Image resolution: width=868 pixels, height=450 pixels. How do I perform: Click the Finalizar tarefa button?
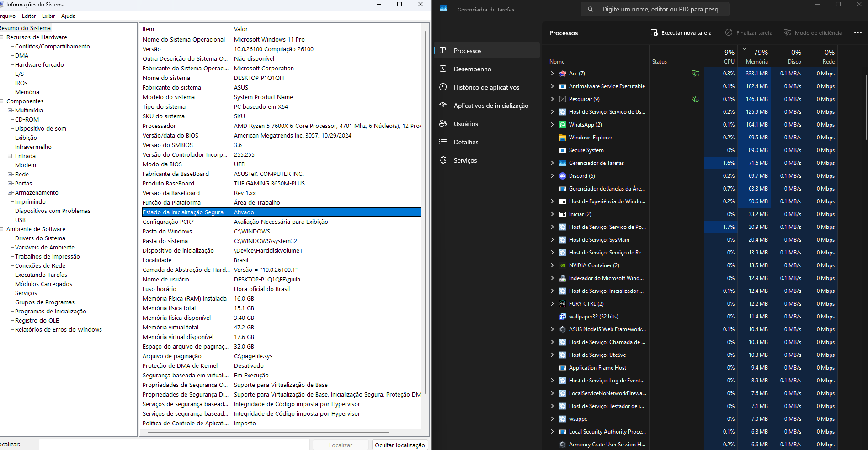pyautogui.click(x=749, y=32)
